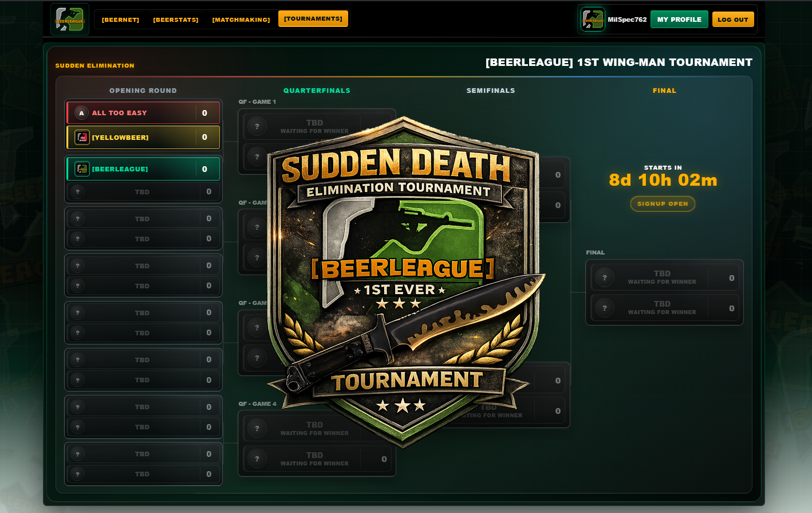812x513 pixels.
Task: Click the MilSpec762 user avatar
Action: tap(593, 19)
